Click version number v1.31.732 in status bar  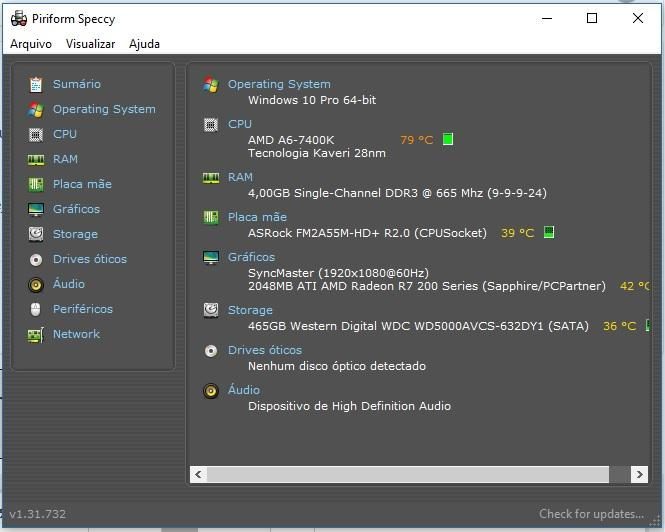pyautogui.click(x=38, y=514)
